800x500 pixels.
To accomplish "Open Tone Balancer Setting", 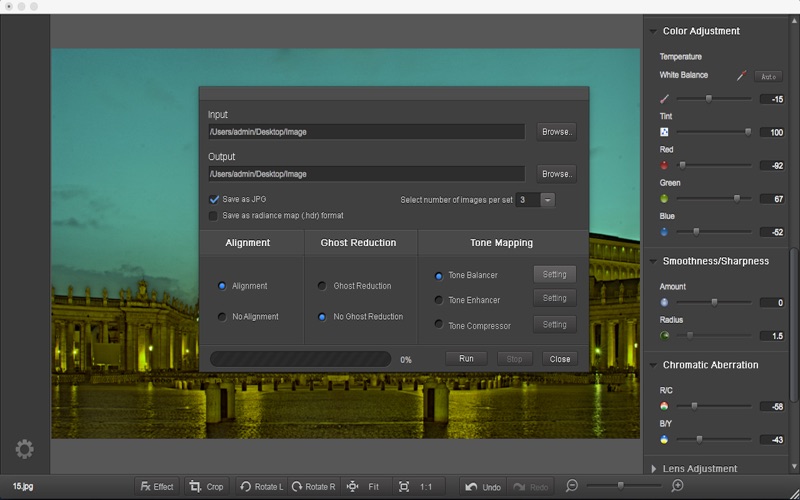I will (555, 274).
